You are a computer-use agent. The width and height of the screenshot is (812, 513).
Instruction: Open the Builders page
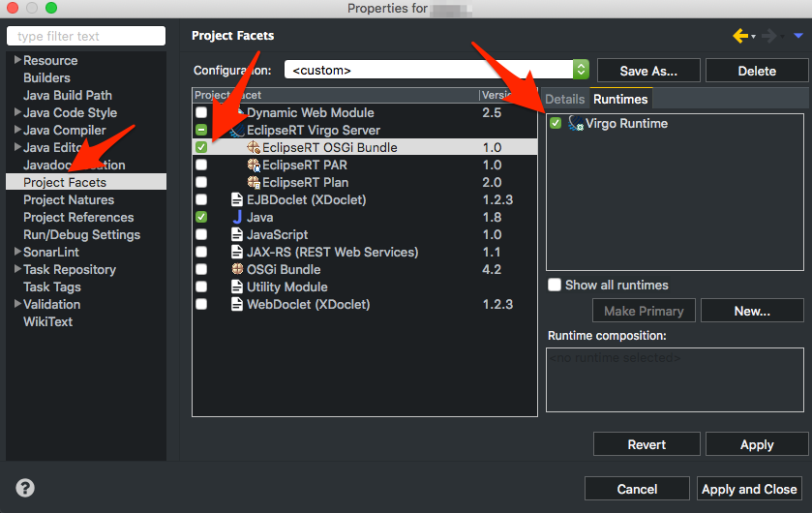tap(46, 77)
